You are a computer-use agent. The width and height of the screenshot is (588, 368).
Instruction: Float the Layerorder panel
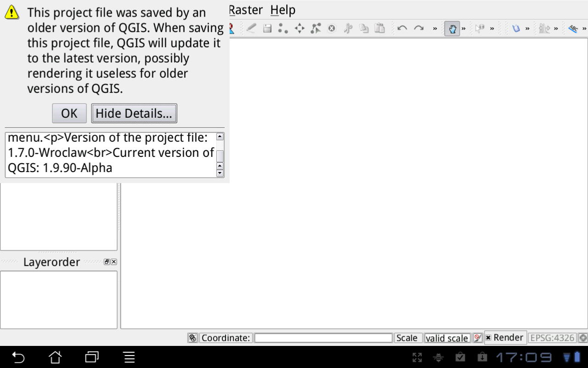click(107, 262)
